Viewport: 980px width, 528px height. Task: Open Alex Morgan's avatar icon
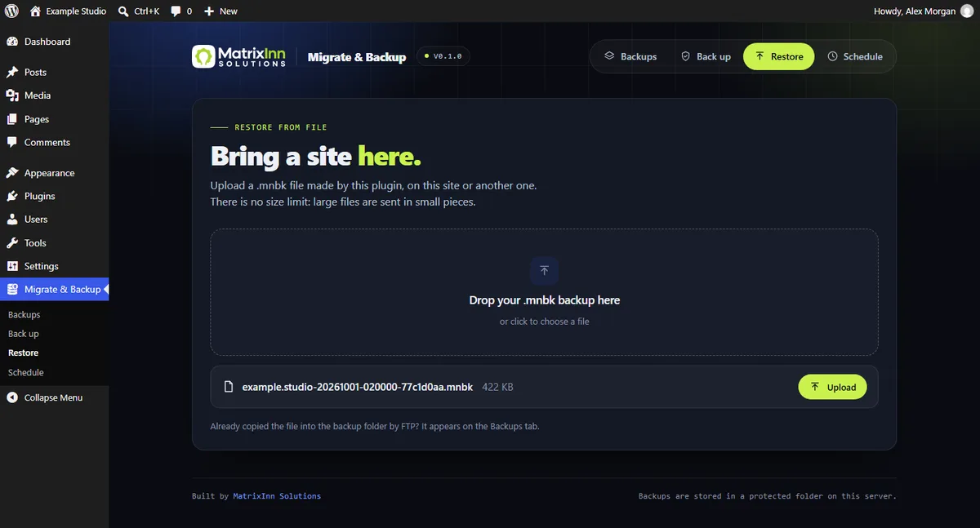coord(966,11)
